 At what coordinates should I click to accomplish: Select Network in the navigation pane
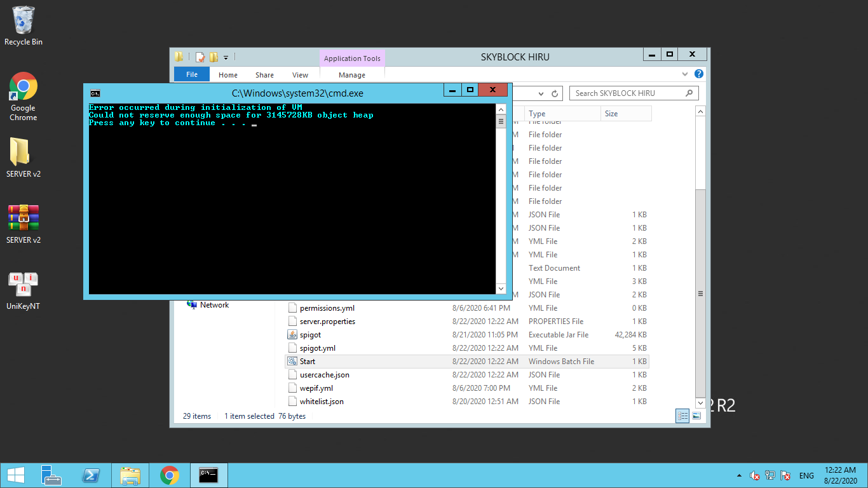214,305
